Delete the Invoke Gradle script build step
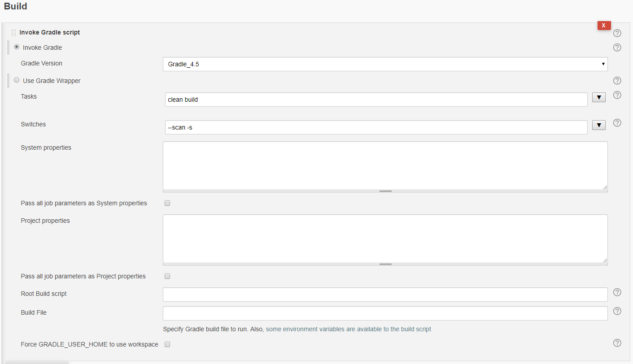Screen dimensions: 633x364 click(604, 26)
